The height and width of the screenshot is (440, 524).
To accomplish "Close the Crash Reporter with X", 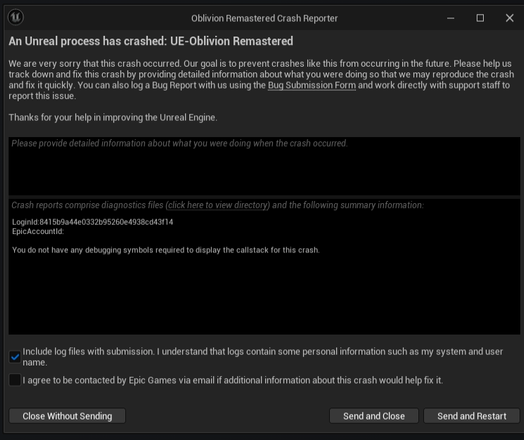I will [x=509, y=18].
